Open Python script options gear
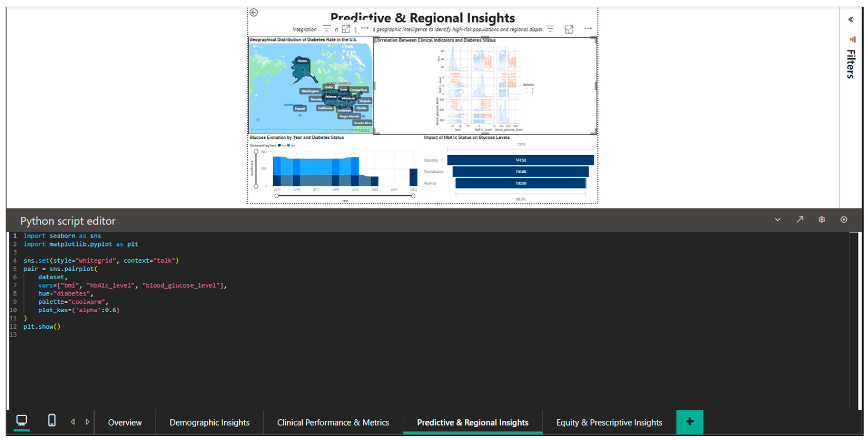This screenshot has height=440, width=868. coord(821,219)
